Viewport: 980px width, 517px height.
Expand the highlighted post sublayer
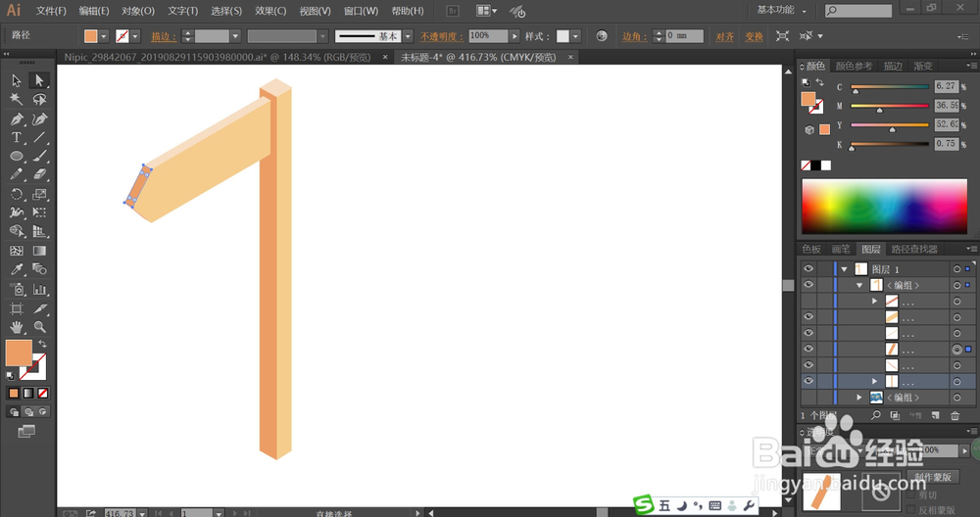(874, 381)
